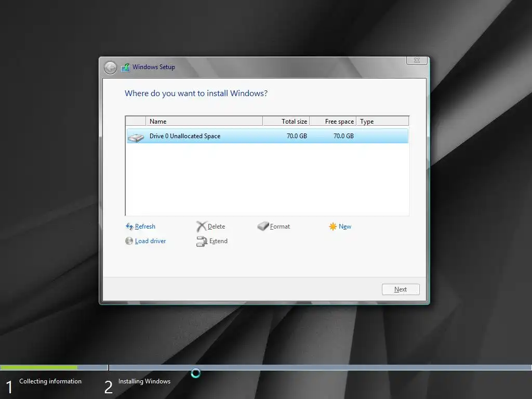
Task: Open the Load driver link
Action: point(150,241)
